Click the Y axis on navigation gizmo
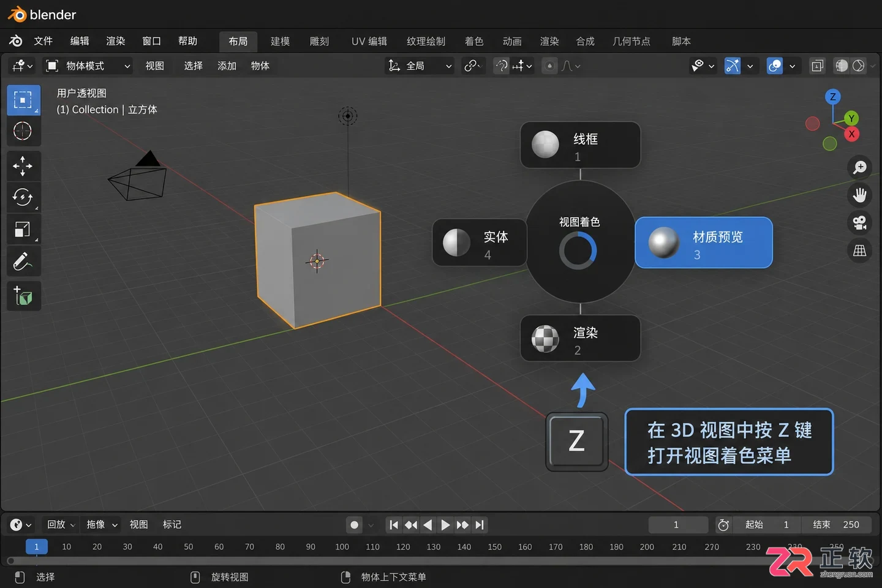882x588 pixels. [851, 118]
